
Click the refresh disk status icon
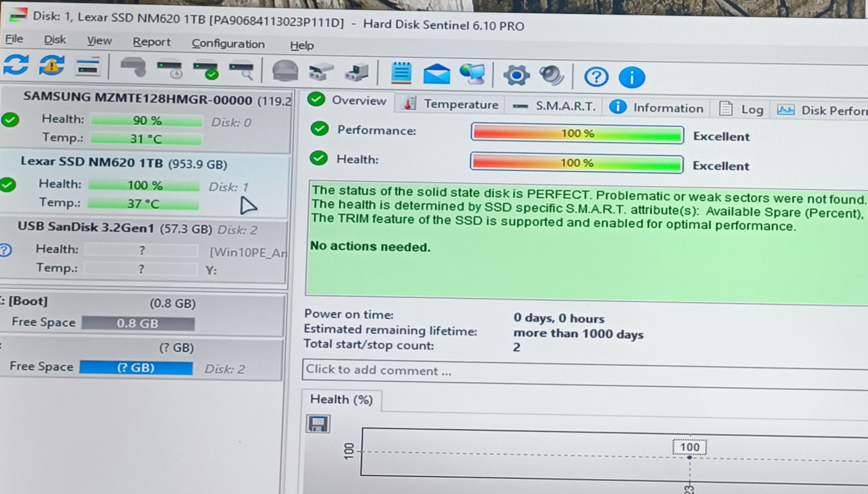pyautogui.click(x=16, y=65)
